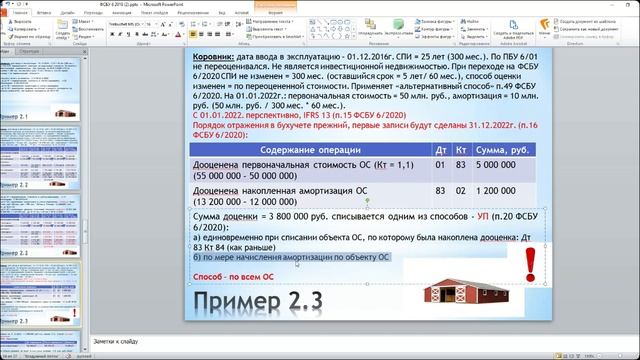The width and height of the screenshot is (640, 360).
Task: Apply underline formatting to text
Action: click(x=128, y=35)
